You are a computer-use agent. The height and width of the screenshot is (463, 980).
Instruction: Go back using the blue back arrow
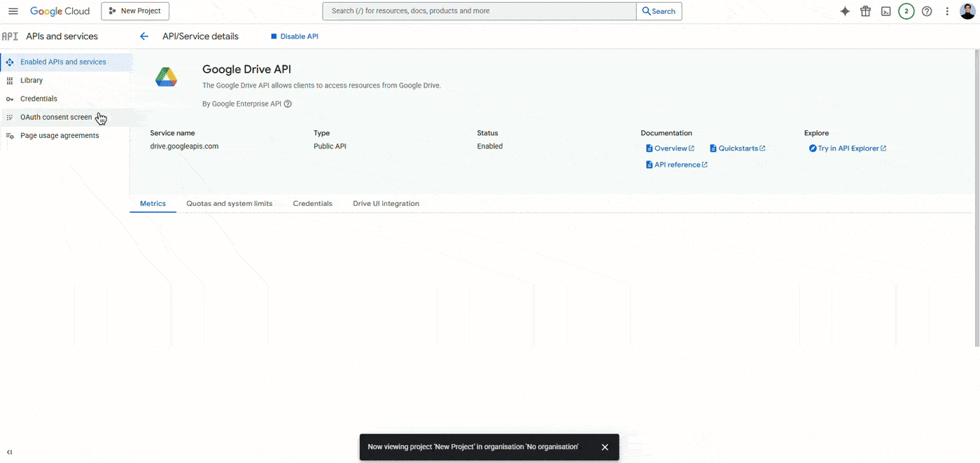[x=143, y=36]
